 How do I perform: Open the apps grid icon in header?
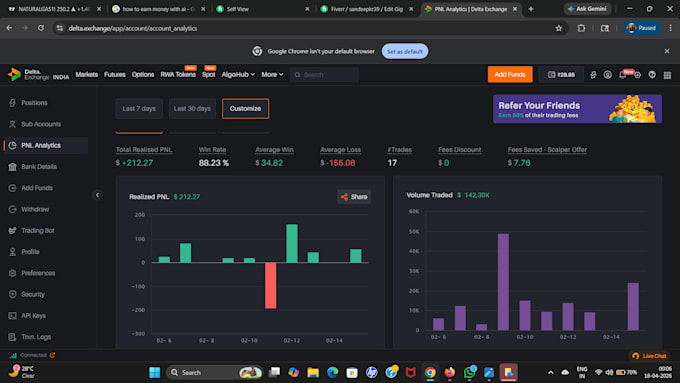pos(667,75)
